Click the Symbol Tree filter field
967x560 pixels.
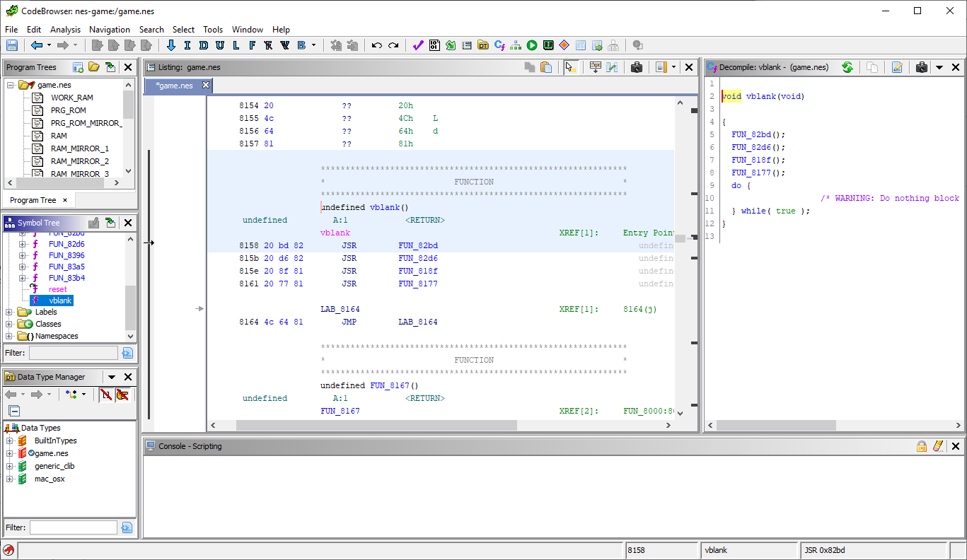(x=73, y=352)
